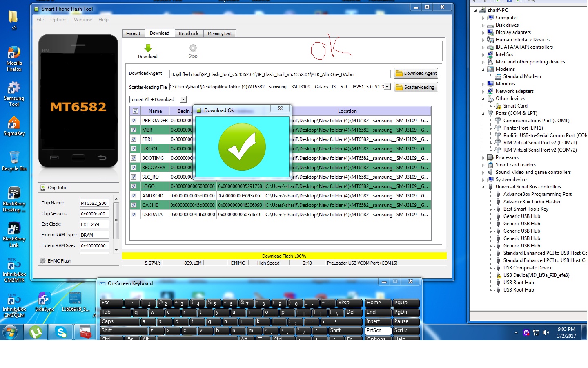Image resolution: width=588 pixels, height=368 pixels.
Task: Toggle the RECOVERY partition checkbox
Action: click(134, 168)
